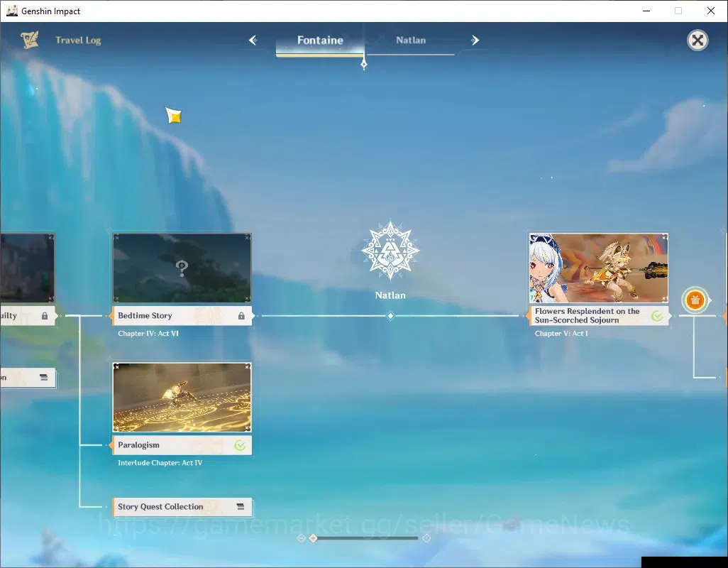Open the Story Quest Collection list icon

pyautogui.click(x=240, y=507)
